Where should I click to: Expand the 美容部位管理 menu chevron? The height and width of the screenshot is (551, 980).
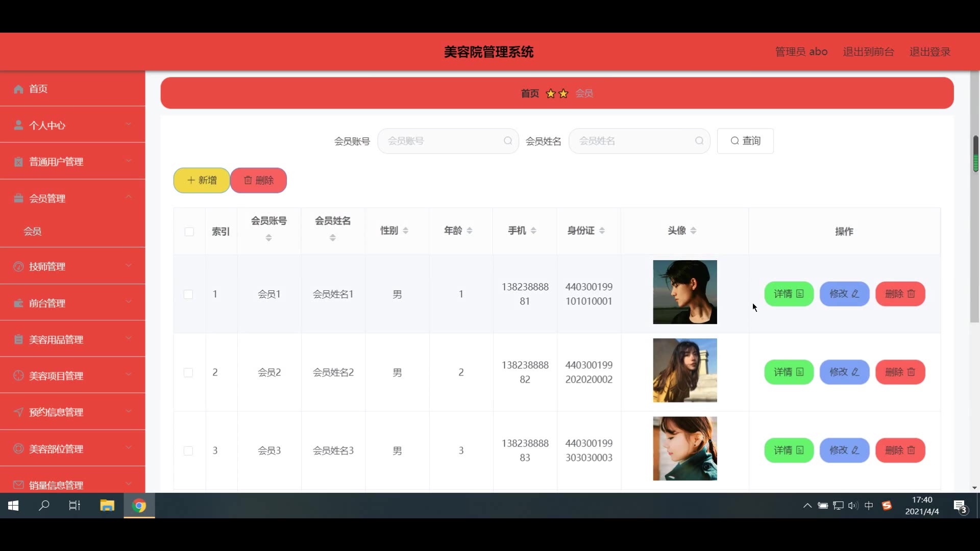129,447
